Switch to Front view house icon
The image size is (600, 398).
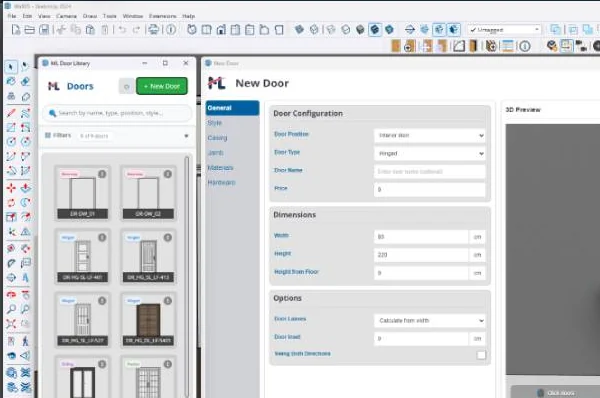click(x=221, y=29)
